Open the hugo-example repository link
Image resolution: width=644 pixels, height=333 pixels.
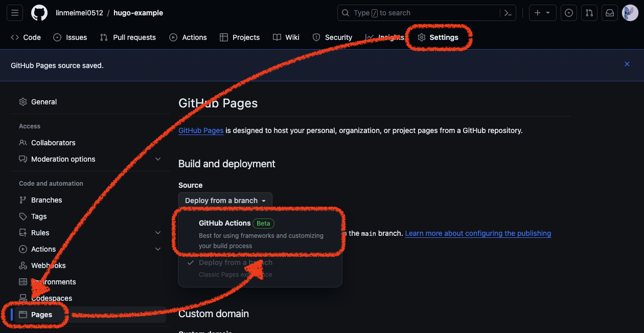[139, 13]
